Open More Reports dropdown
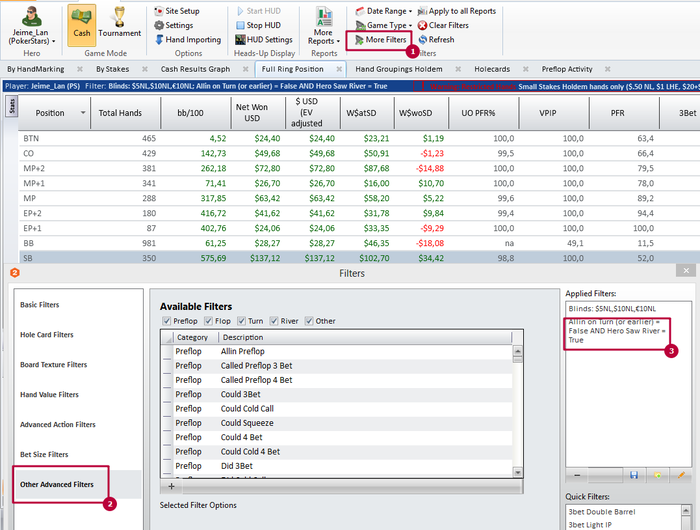This screenshot has height=530, width=700. tap(324, 25)
